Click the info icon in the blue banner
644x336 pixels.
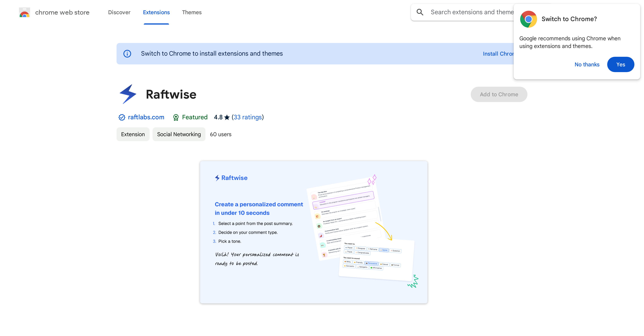point(127,54)
